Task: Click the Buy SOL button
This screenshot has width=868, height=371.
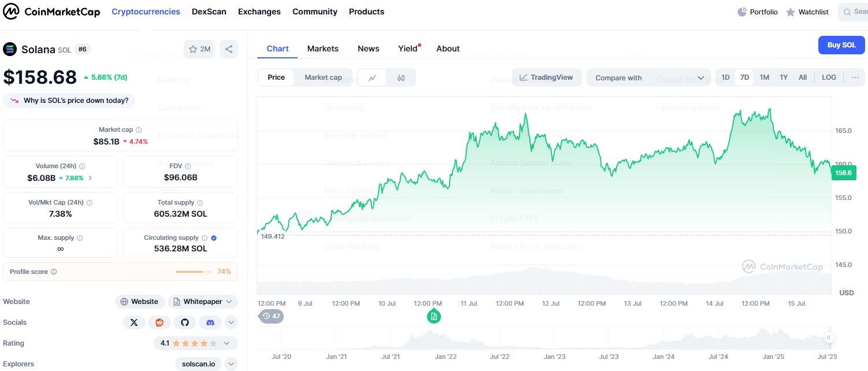Action: click(x=841, y=45)
